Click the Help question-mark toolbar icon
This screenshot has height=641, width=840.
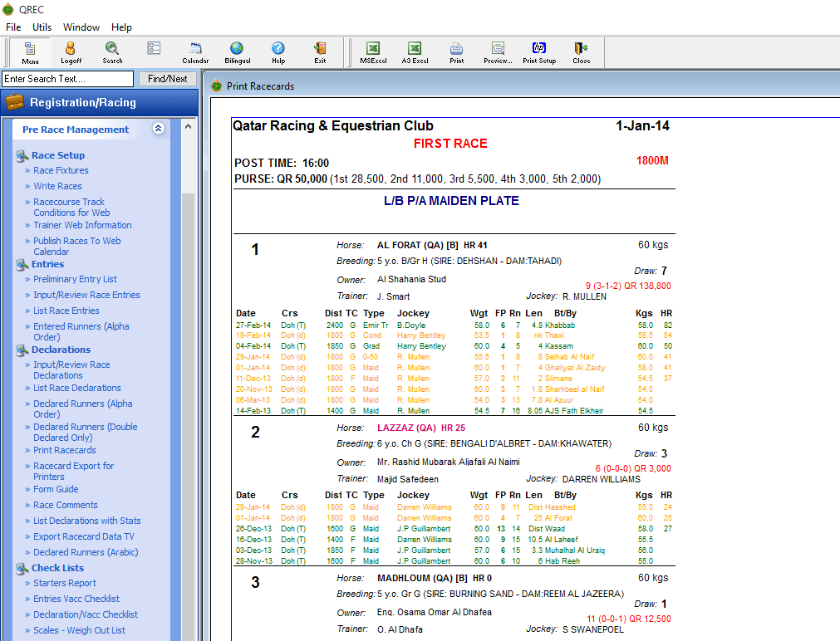click(278, 52)
